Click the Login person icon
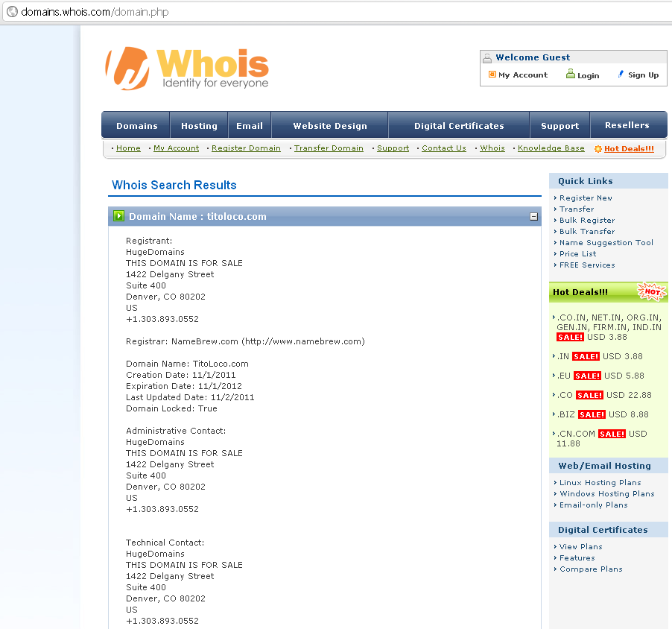 pyautogui.click(x=571, y=74)
